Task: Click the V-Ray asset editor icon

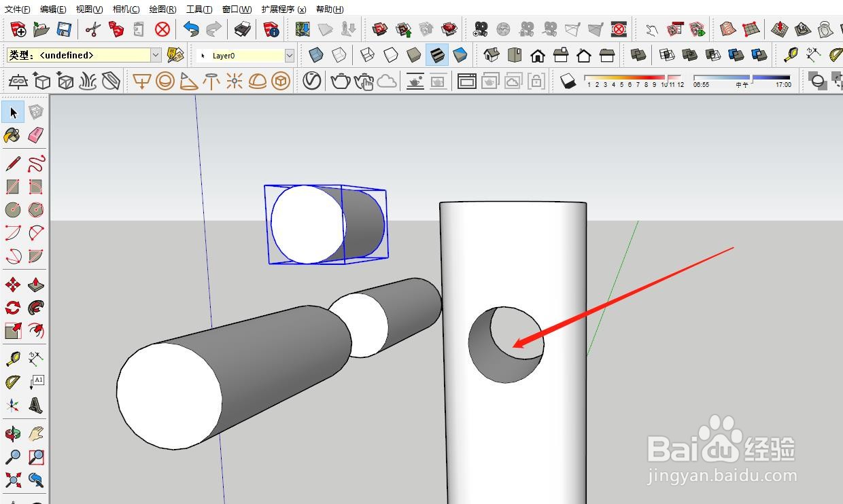Action: coord(311,82)
